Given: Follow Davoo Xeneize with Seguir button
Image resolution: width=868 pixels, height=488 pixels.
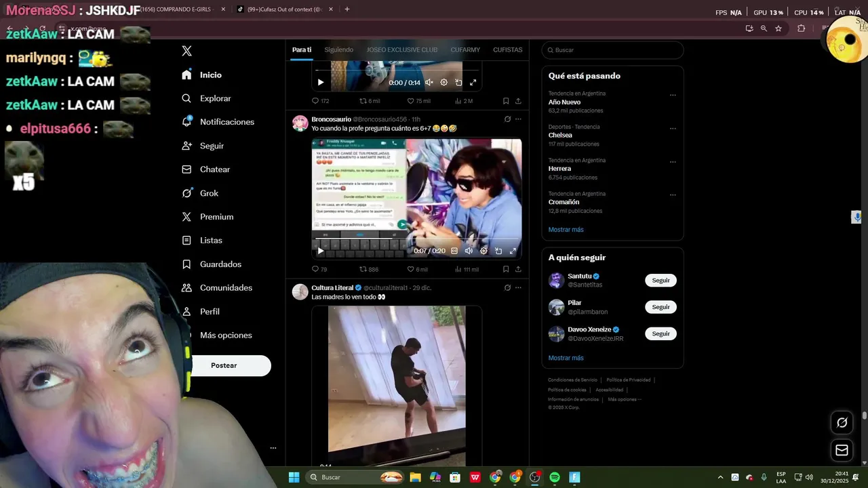Looking at the screenshot, I should point(660,333).
